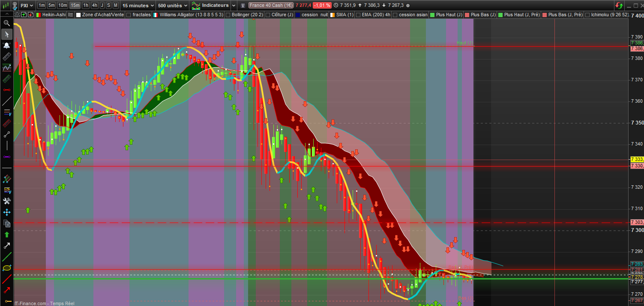Image resolution: width=644 pixels, height=306 pixels.
Task: Switch to the 5m timeframe
Action: [51, 6]
